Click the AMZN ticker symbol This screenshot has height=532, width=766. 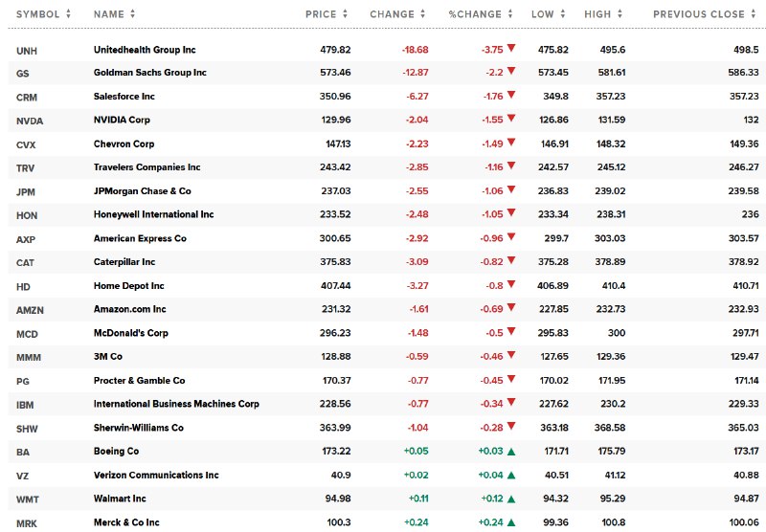pyautogui.click(x=30, y=310)
